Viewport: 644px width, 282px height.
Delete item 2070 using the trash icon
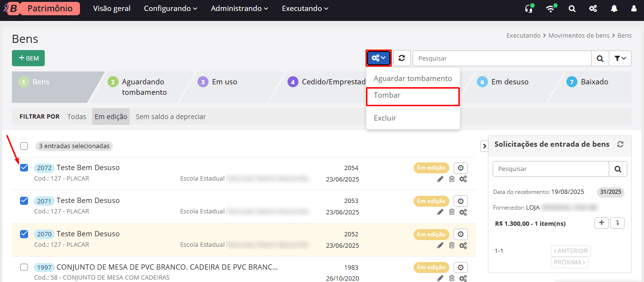pyautogui.click(x=452, y=245)
